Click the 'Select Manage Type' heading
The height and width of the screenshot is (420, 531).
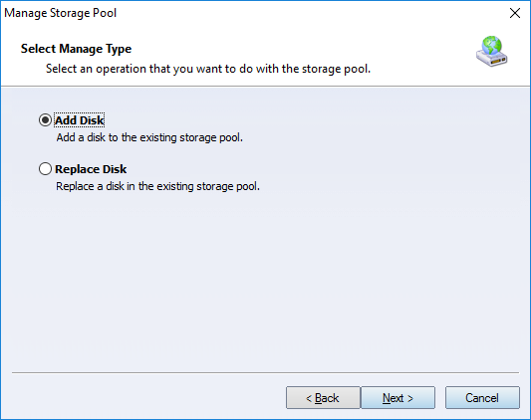76,49
